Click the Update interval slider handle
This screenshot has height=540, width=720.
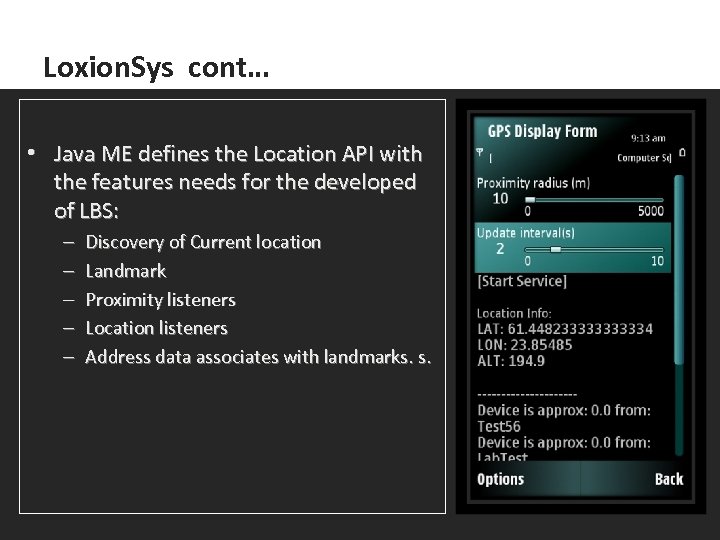(556, 249)
